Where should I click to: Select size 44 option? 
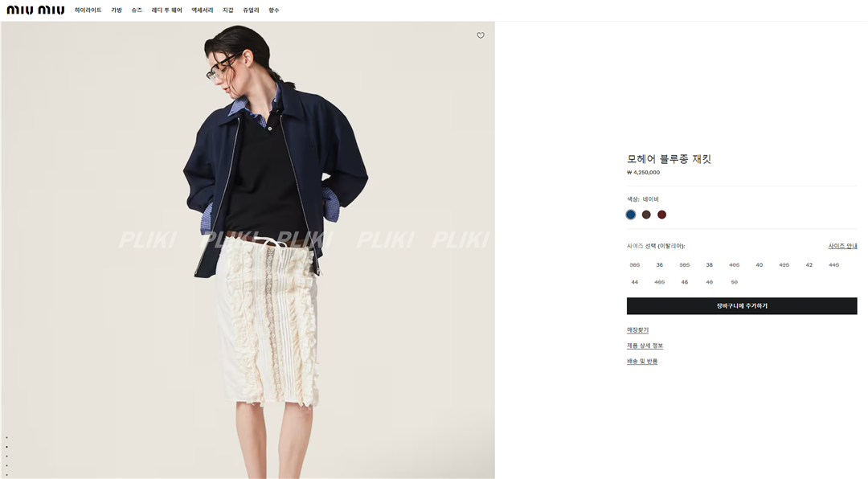point(634,282)
